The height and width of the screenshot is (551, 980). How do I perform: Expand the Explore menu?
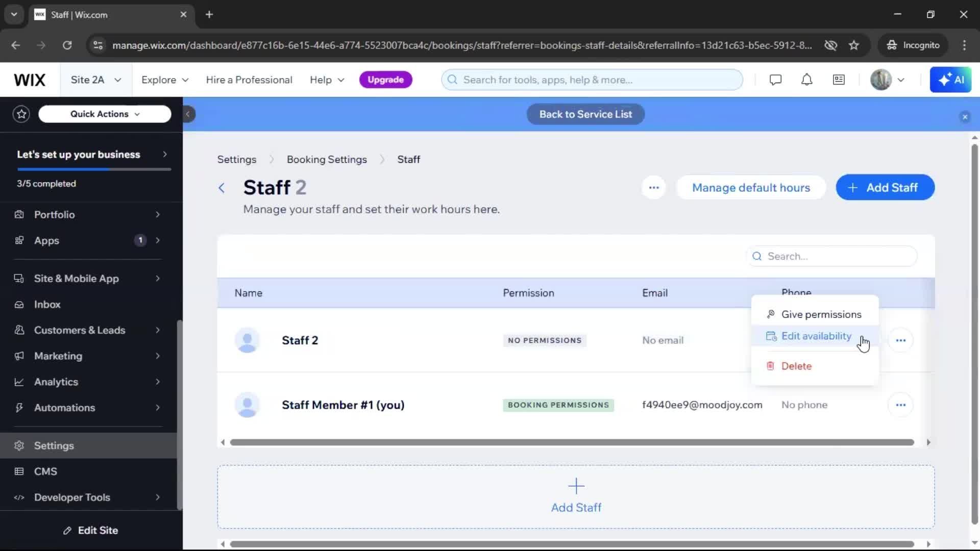point(165,80)
